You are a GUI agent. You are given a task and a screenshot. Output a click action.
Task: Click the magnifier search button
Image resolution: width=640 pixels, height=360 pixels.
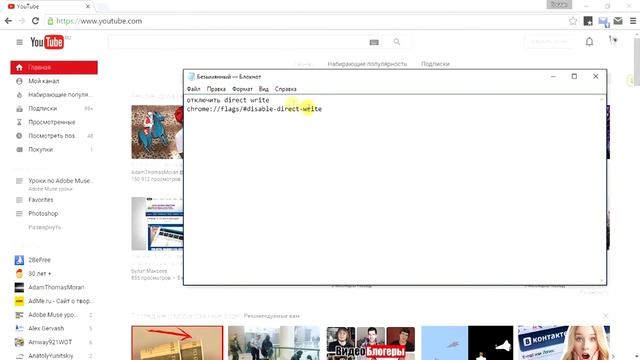(x=397, y=42)
